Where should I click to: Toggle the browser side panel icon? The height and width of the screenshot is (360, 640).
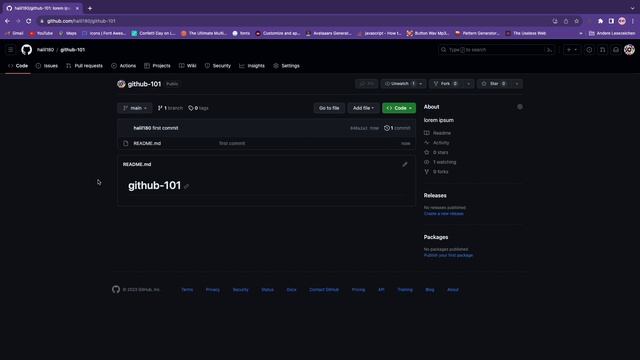tap(611, 21)
